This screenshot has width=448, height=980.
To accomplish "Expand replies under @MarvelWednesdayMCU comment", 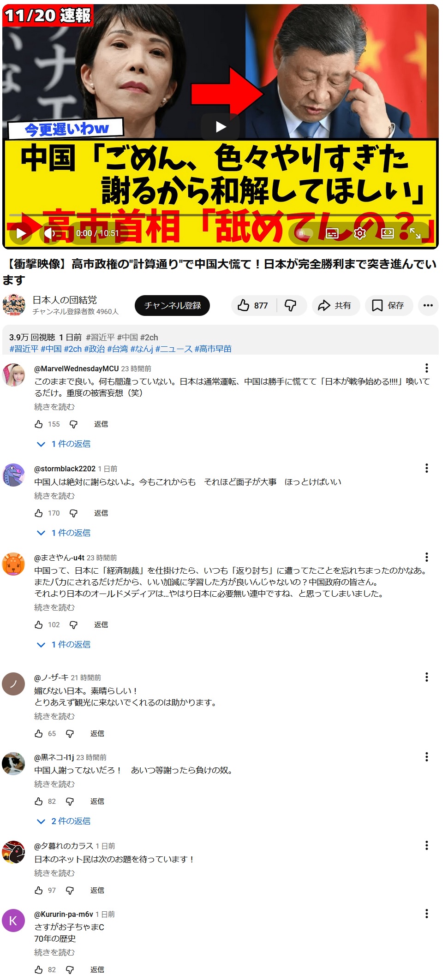I will point(64,444).
